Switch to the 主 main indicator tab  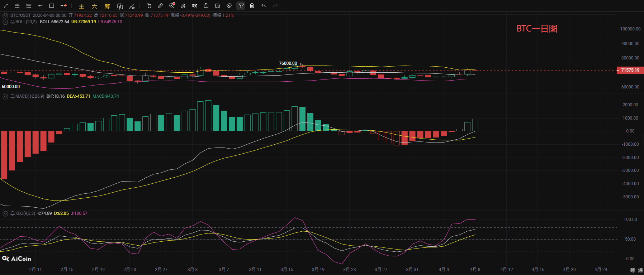pos(81,6)
